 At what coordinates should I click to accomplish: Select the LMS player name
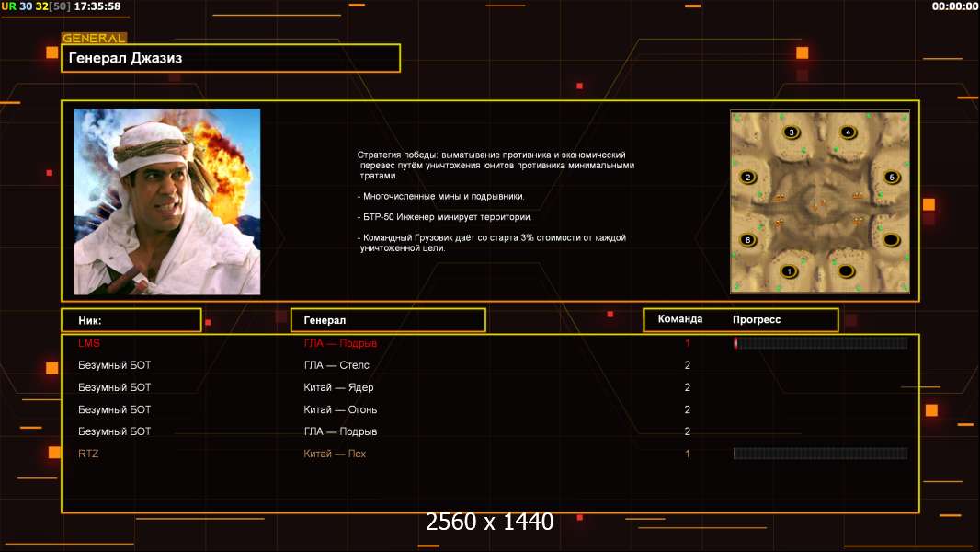point(89,343)
